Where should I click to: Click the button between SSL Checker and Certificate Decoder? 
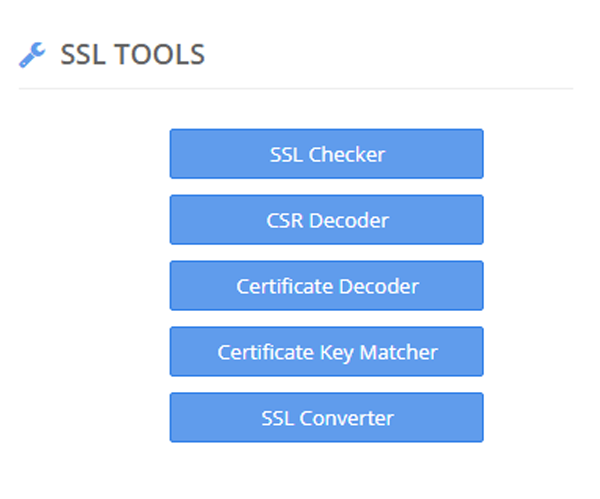click(x=326, y=220)
